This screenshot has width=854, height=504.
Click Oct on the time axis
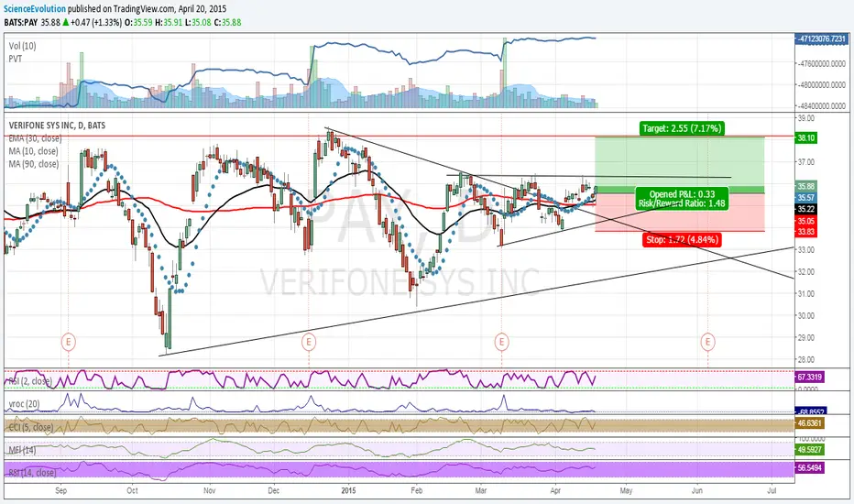[x=132, y=490]
